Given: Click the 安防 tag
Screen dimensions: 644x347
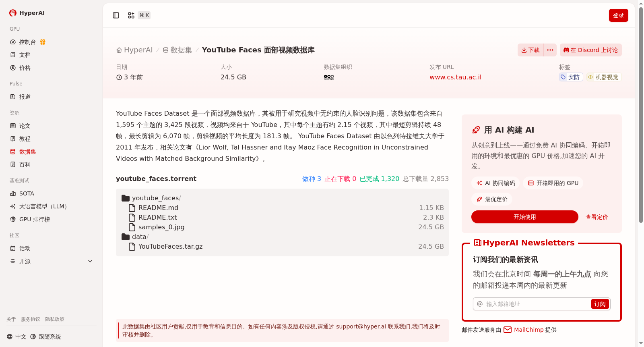Looking at the screenshot, I should (571, 77).
